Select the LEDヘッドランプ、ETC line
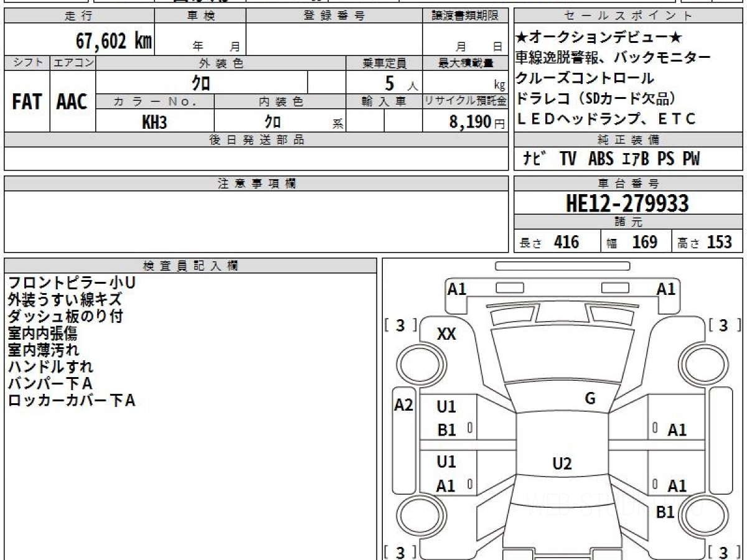Image resolution: width=747 pixels, height=560 pixels. pyautogui.click(x=606, y=119)
